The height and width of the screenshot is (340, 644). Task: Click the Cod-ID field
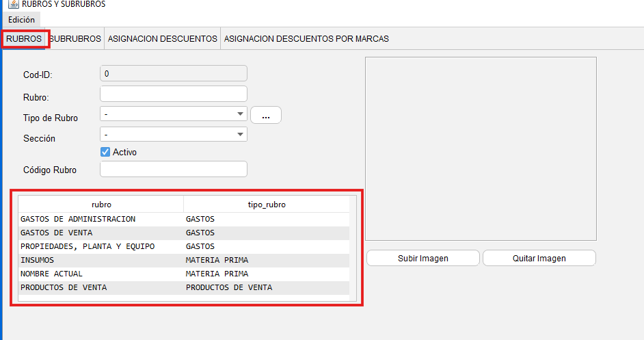point(174,73)
